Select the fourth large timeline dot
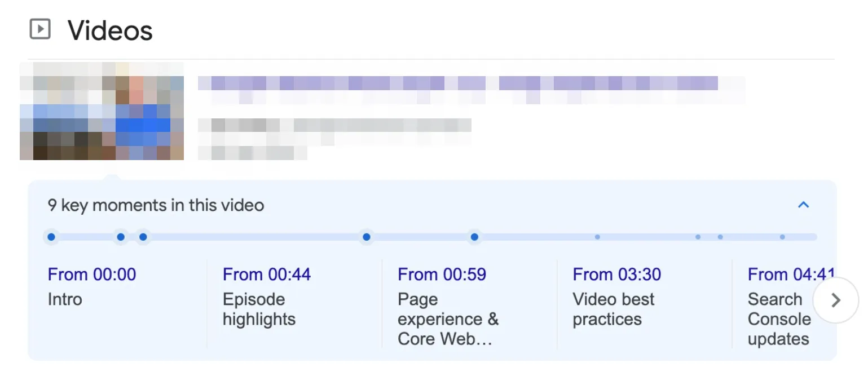The image size is (868, 376). 367,237
